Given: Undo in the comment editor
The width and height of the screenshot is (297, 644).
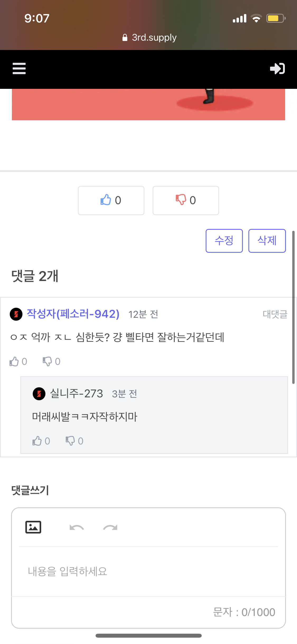Looking at the screenshot, I should tap(77, 528).
